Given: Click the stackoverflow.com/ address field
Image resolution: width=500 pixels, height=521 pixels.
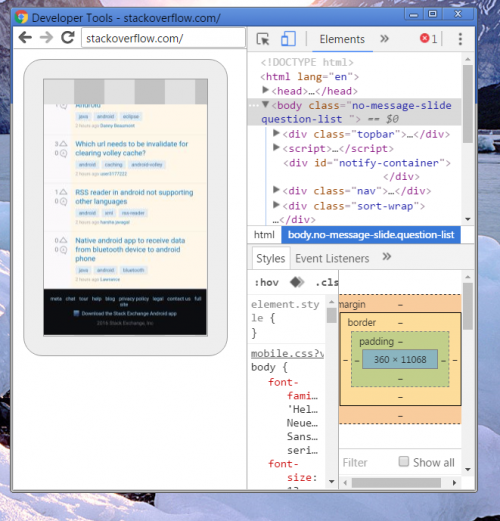Looking at the screenshot, I should click(x=163, y=38).
